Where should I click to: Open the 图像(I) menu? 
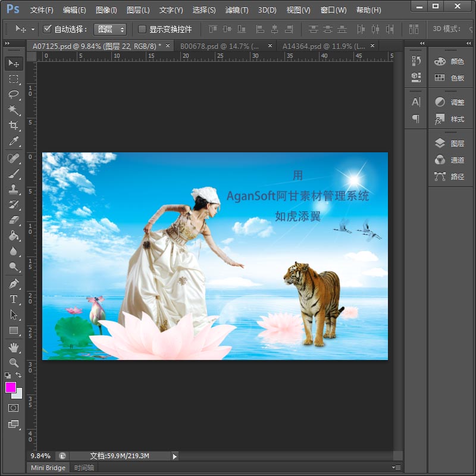(x=107, y=10)
